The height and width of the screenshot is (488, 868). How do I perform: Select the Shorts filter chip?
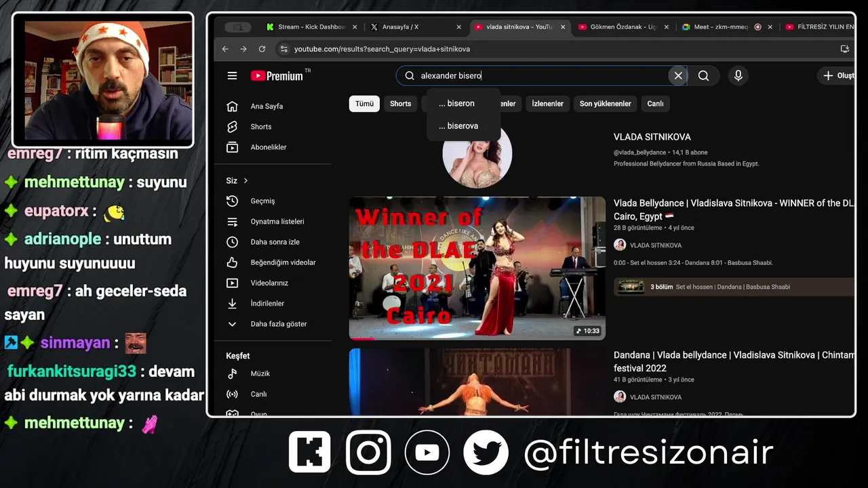[x=400, y=104]
